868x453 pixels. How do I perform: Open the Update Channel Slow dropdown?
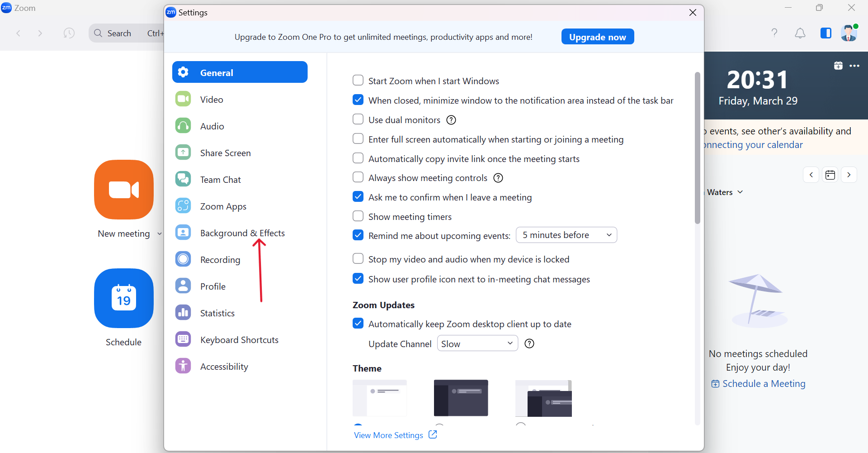coord(477,343)
